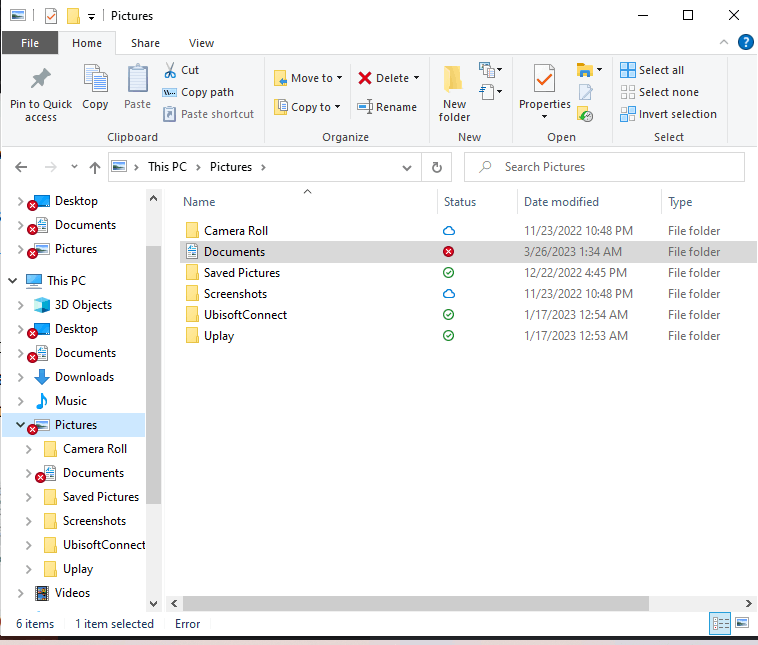Expand the Videos tree node
The height and width of the screenshot is (645, 758).
click(x=20, y=593)
